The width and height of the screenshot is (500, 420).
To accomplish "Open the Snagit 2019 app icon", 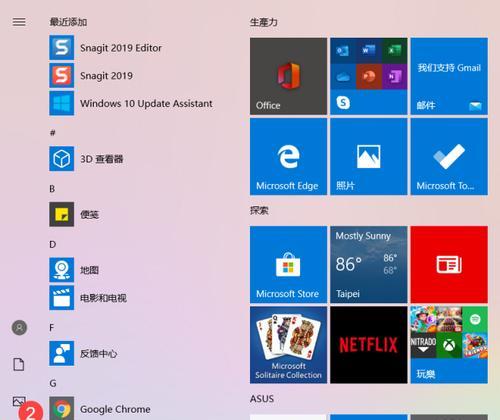I will [x=62, y=76].
